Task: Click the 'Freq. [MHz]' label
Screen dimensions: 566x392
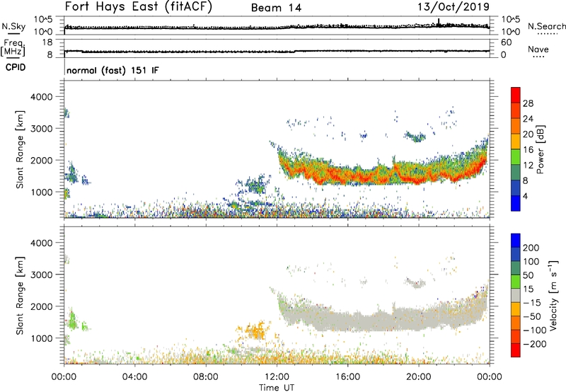Action: 13,47
